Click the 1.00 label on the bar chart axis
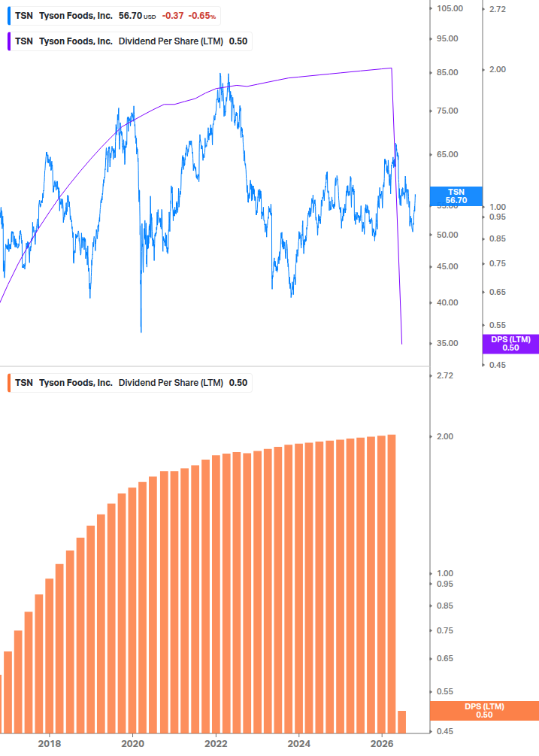 click(x=444, y=573)
